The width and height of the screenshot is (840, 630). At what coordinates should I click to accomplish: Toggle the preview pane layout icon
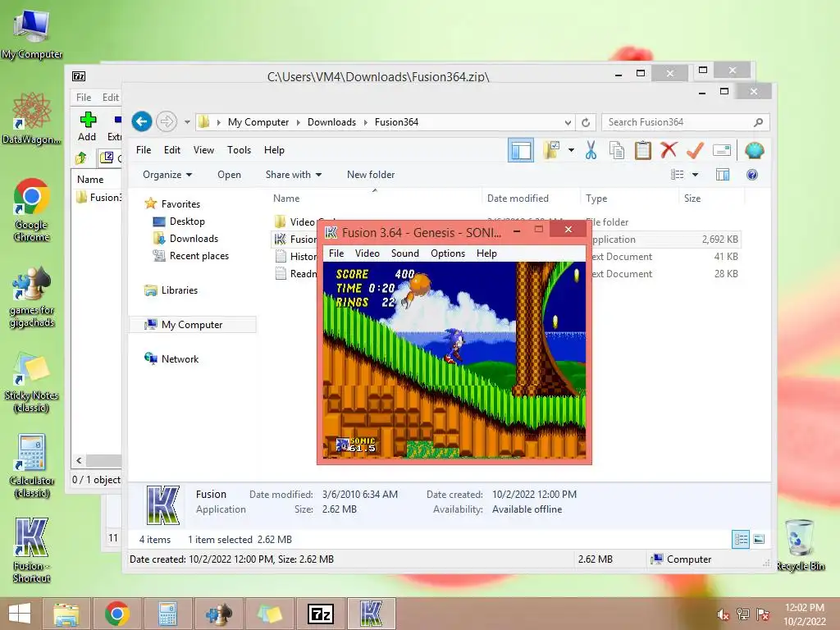click(x=521, y=151)
